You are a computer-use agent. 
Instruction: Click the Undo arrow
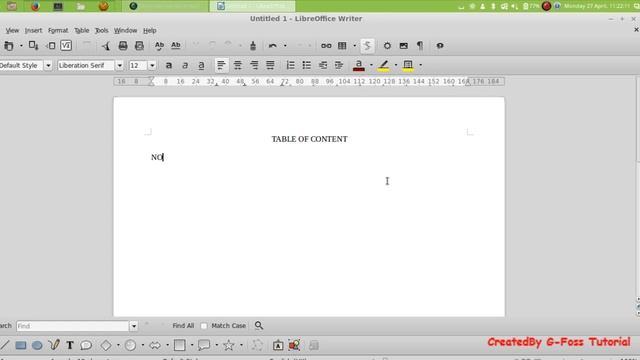click(x=273, y=46)
